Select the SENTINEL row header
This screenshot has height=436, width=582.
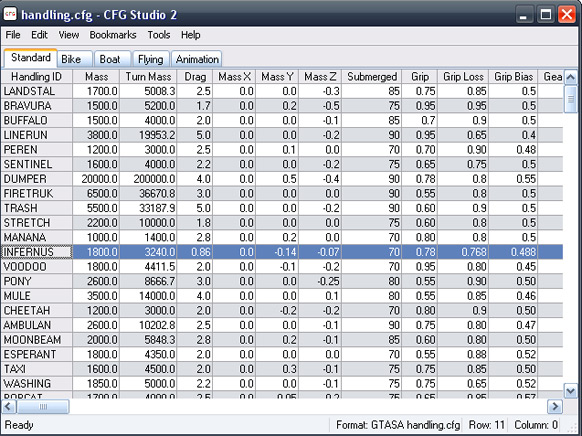click(x=36, y=164)
